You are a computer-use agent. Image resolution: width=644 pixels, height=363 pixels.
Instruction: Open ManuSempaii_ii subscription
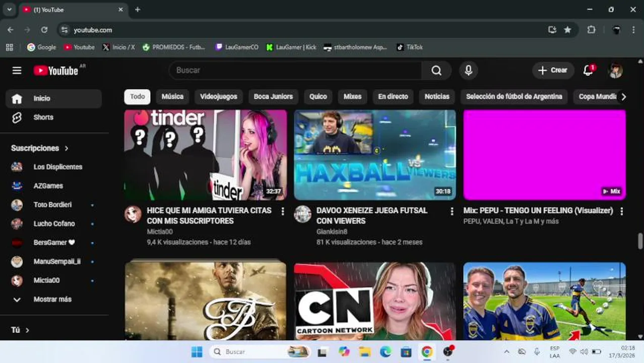tap(53, 261)
